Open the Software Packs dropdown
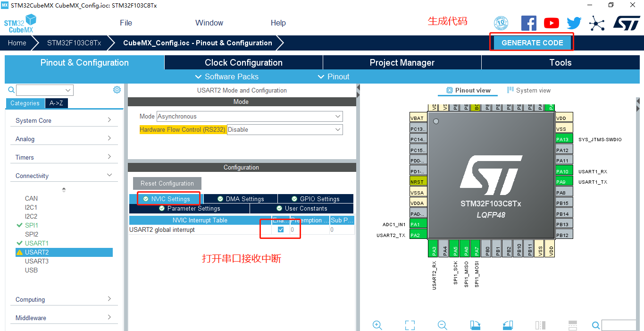Screen dimensions: 644x331 [x=226, y=76]
